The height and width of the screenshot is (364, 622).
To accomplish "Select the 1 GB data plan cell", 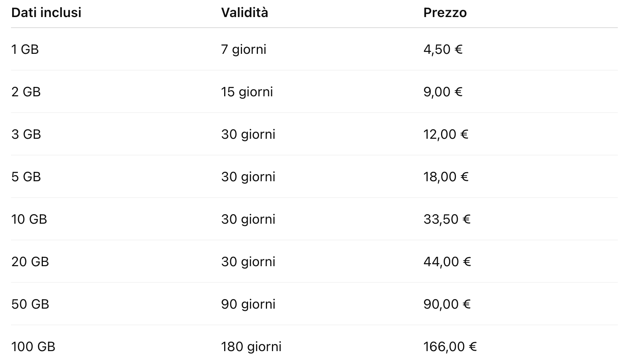I will coord(25,49).
